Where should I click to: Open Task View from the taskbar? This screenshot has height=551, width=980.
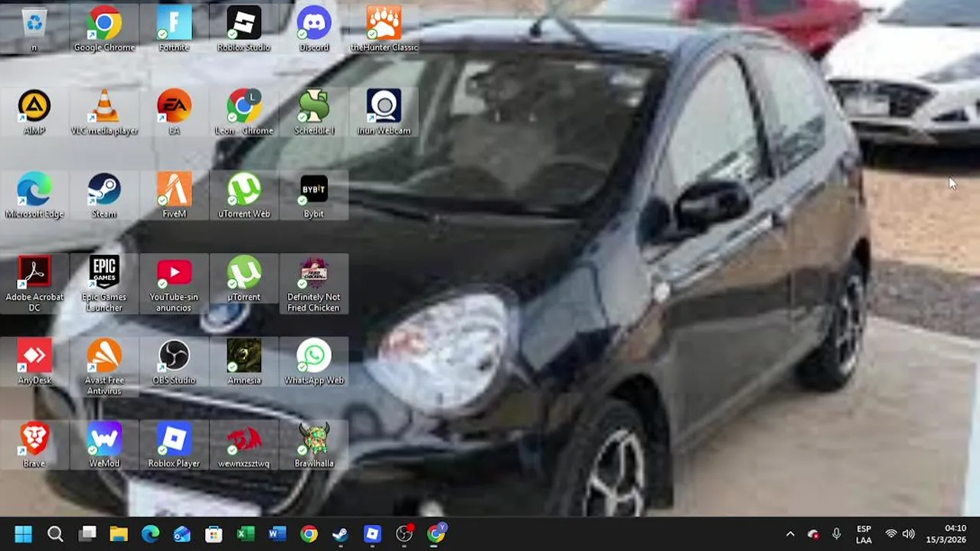87,533
